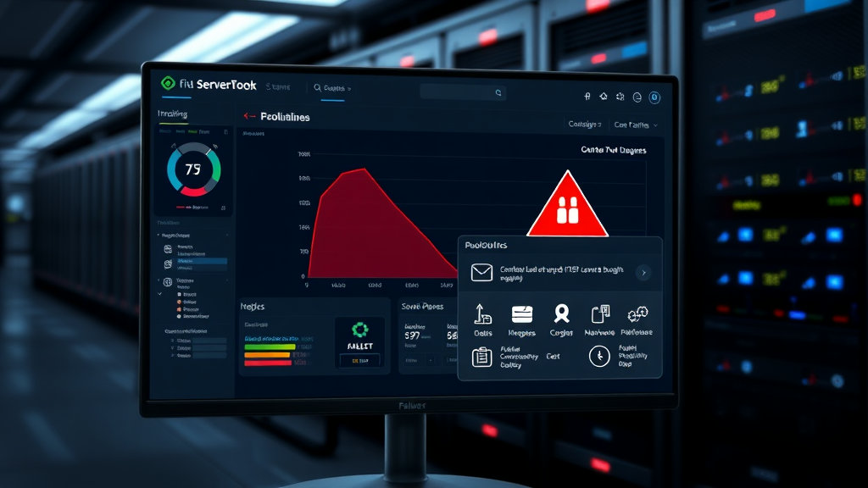Click the chart legend label at top right
Viewport: 868px width, 488px height.
click(x=614, y=150)
